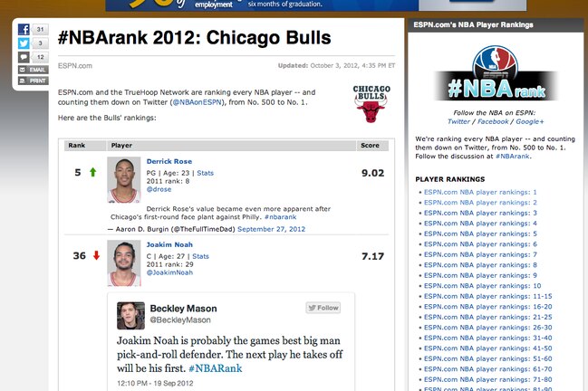Open ESPN.com NBA player rankings: 10

click(x=483, y=286)
